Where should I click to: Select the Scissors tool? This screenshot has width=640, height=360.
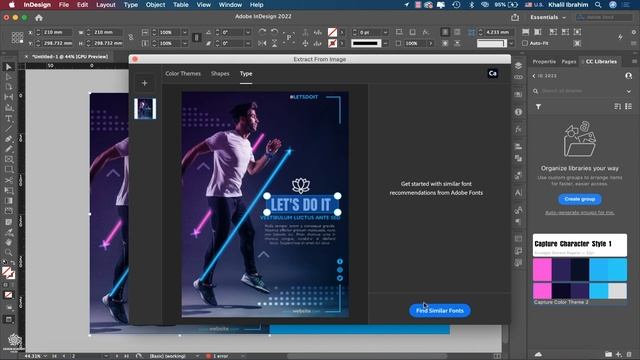(x=9, y=180)
